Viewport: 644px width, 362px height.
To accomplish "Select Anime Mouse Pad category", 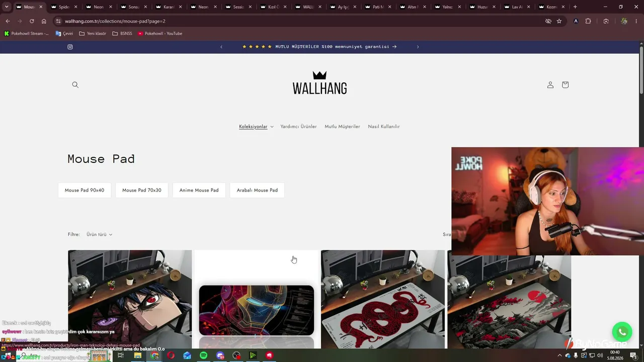I will coord(199,190).
